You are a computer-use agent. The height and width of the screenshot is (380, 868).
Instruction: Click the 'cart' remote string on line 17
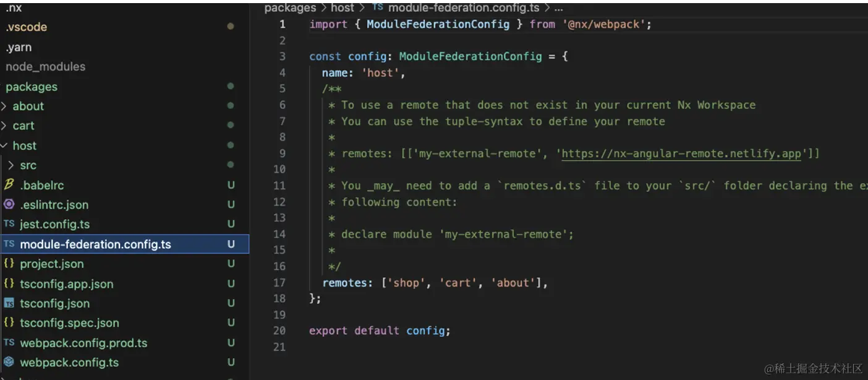459,283
